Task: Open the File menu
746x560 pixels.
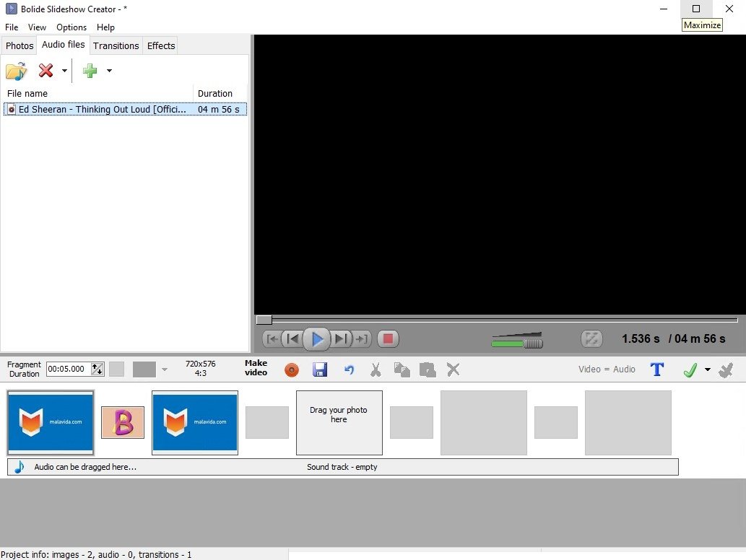Action: (12, 27)
